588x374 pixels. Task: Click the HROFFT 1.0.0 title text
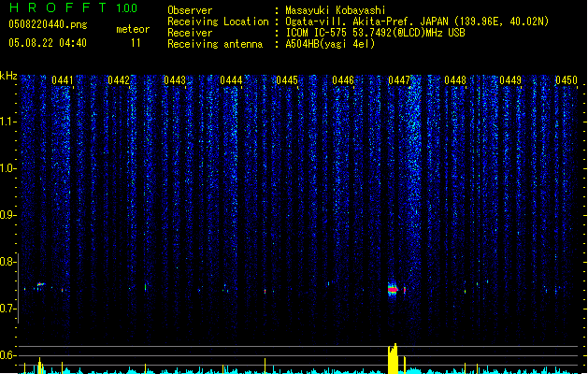[73, 7]
